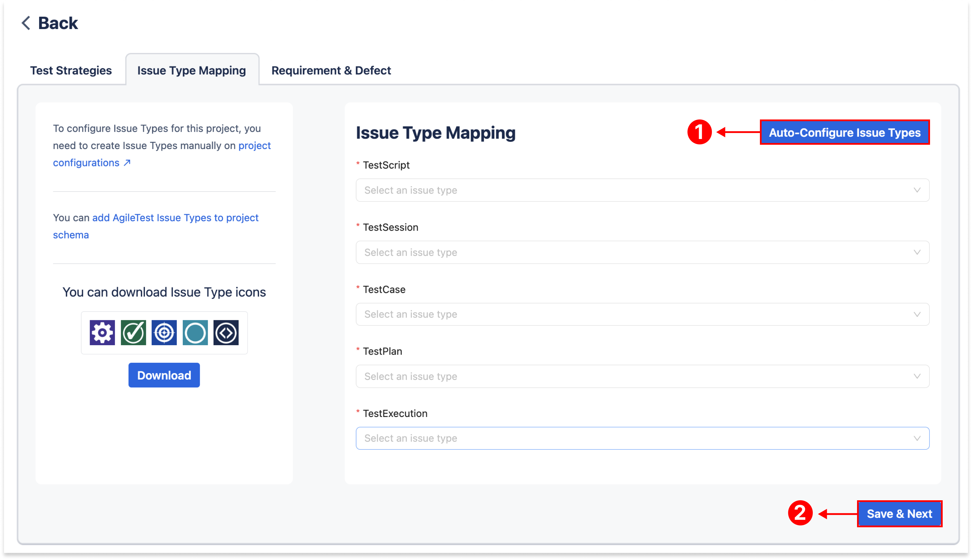Click the Back chevron arrow icon
The height and width of the screenshot is (560, 972).
point(26,23)
